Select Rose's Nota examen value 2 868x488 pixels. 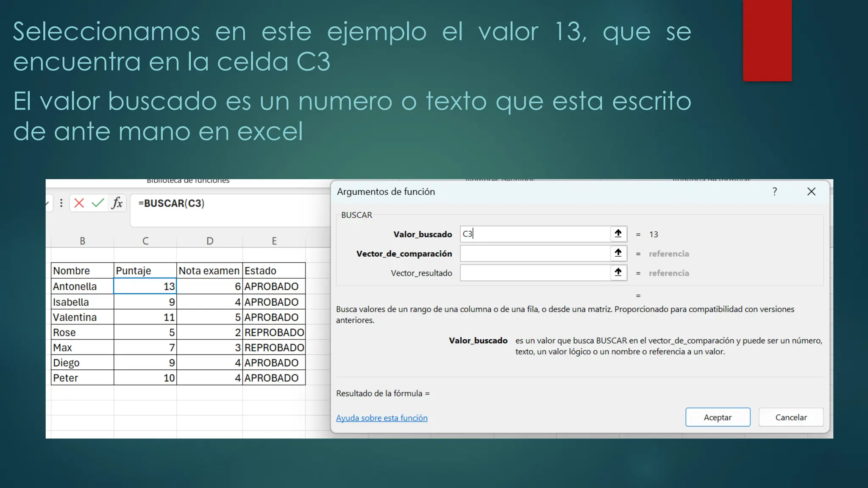[210, 333]
